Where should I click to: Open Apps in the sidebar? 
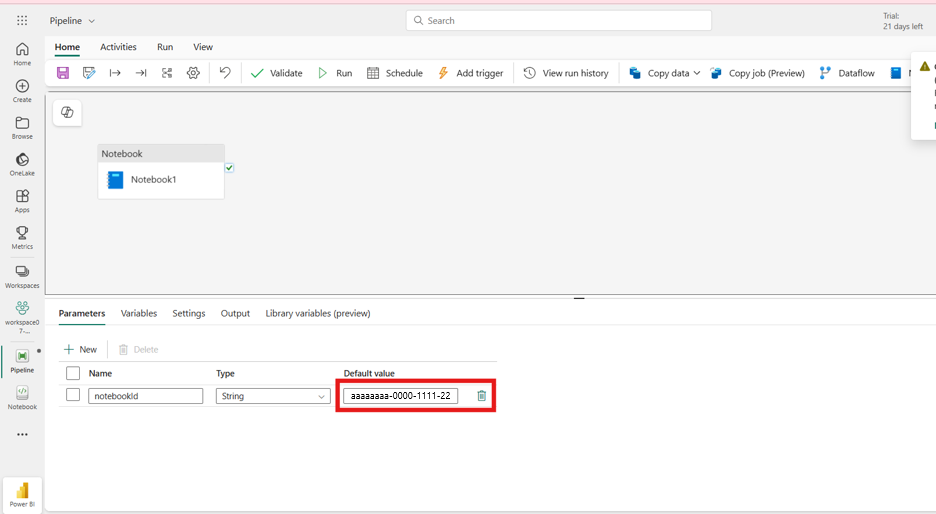22,201
